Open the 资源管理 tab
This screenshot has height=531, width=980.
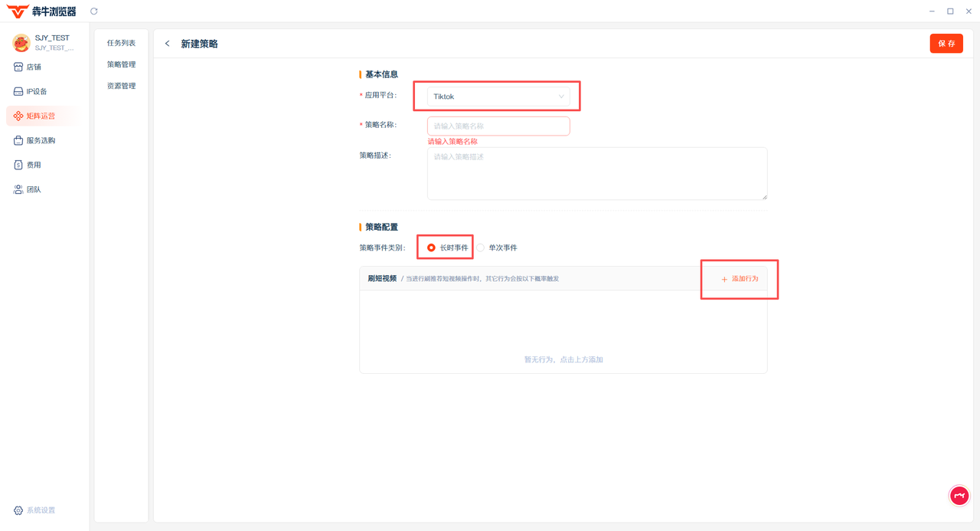pos(121,86)
